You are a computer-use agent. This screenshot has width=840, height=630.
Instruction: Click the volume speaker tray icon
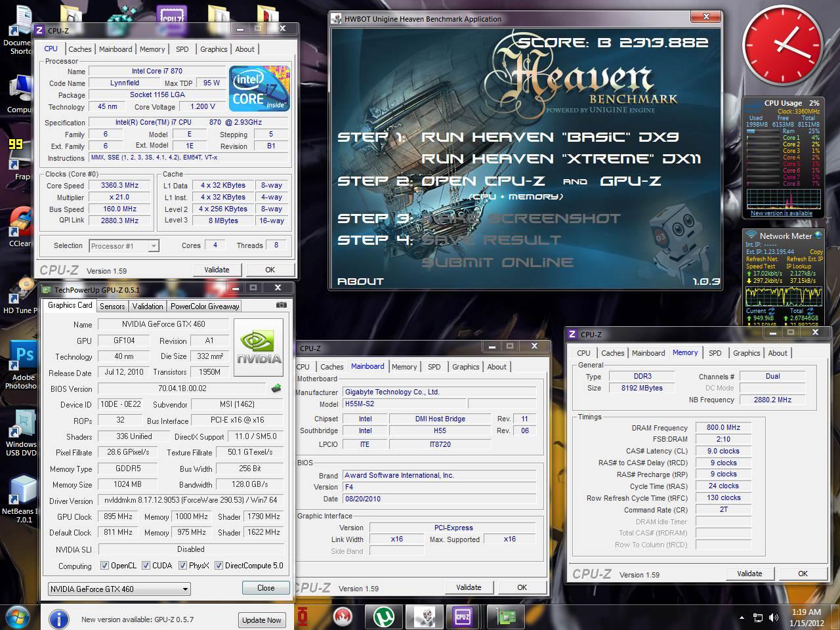click(x=775, y=618)
